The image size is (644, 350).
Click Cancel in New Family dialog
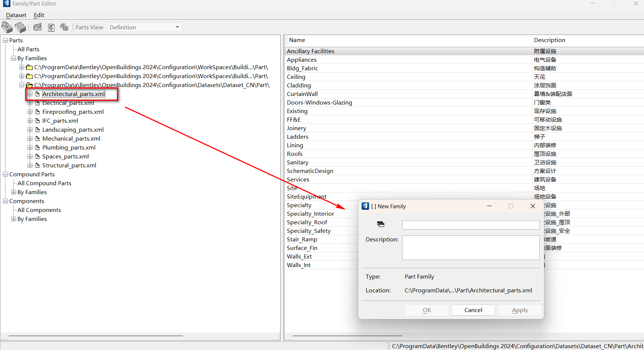tap(473, 310)
